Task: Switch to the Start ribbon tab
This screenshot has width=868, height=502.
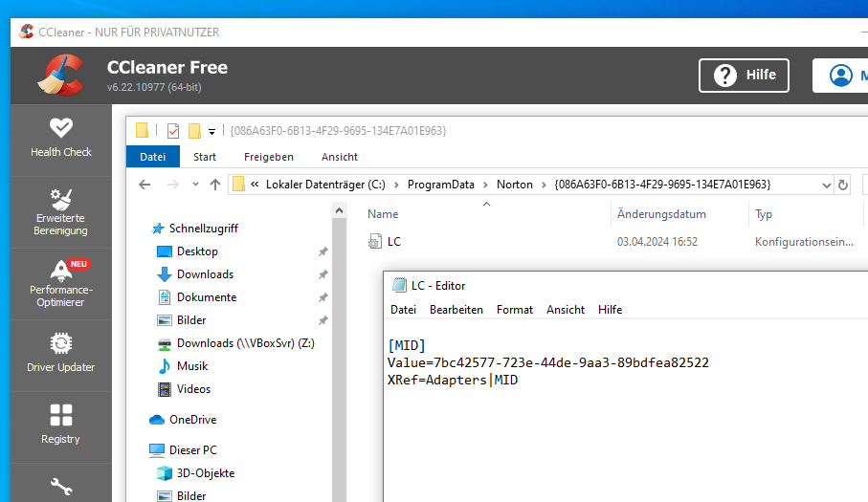Action: point(205,157)
